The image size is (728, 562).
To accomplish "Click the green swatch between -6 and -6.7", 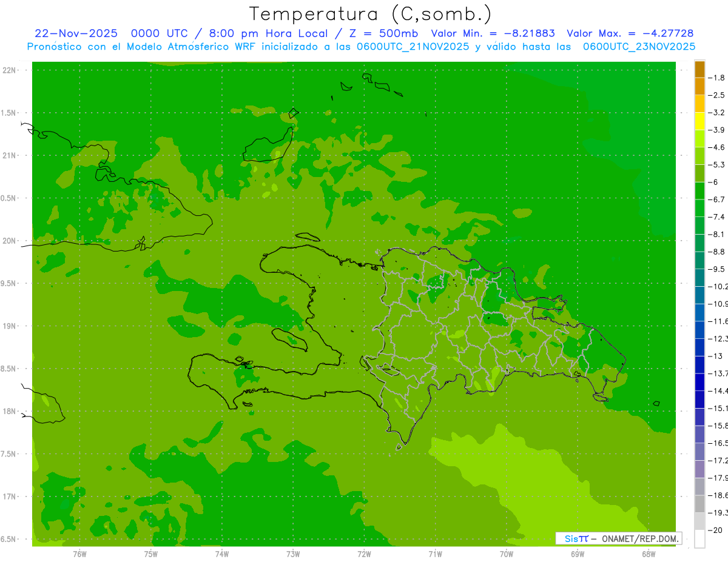I will (699, 191).
